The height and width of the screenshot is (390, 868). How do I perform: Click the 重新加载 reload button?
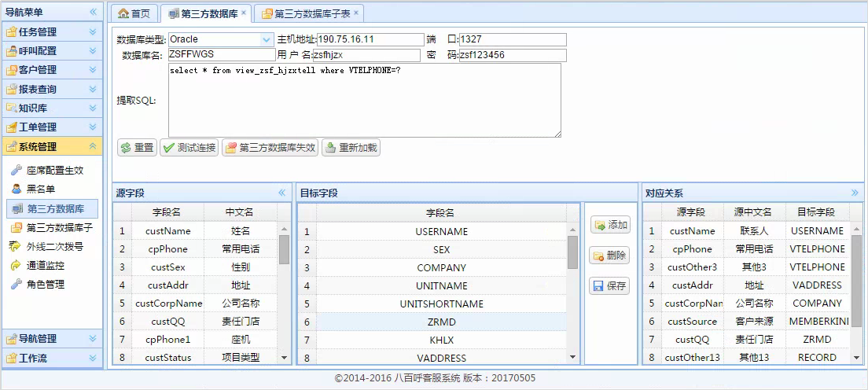click(351, 148)
